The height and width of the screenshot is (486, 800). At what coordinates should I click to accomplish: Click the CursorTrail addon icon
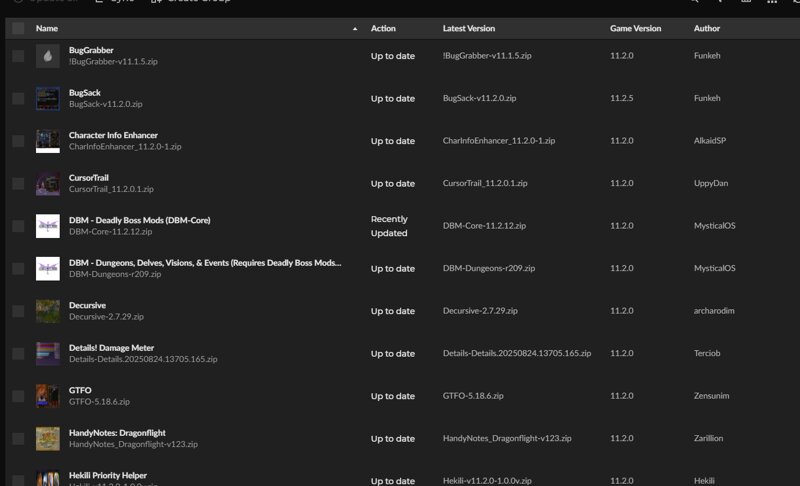click(x=47, y=183)
